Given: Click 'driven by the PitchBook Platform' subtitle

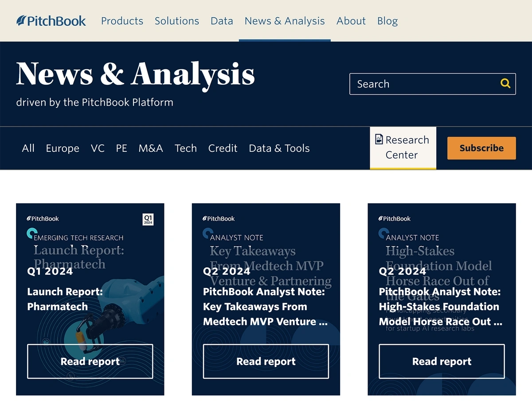Looking at the screenshot, I should 94,103.
